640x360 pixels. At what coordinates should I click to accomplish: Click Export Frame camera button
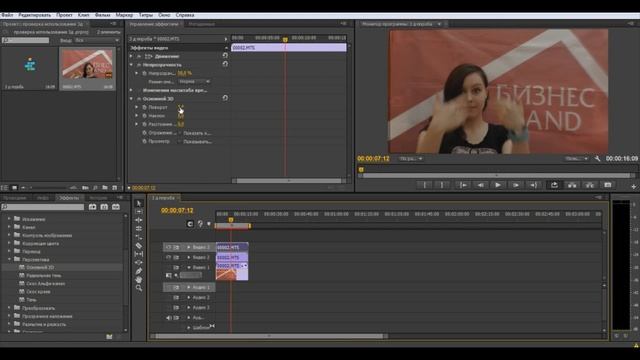(x=608, y=185)
